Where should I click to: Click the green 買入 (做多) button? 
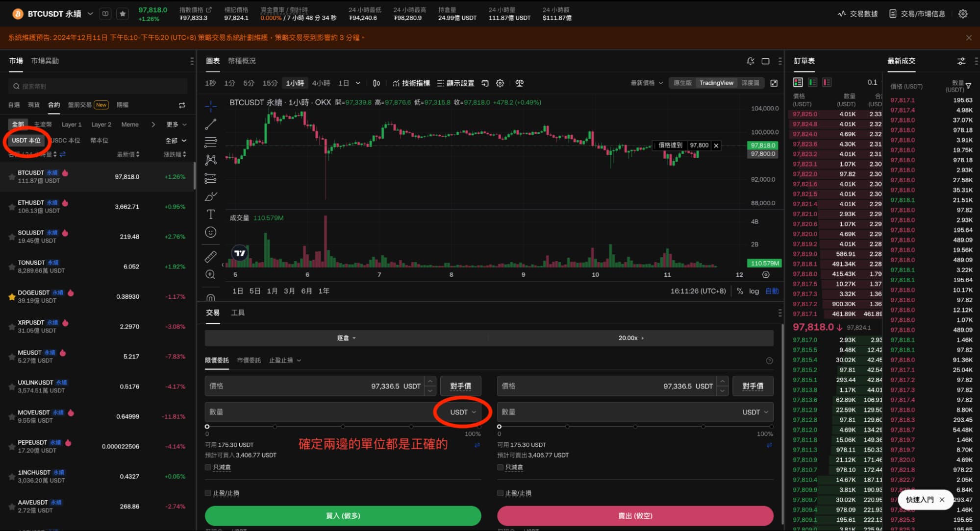click(343, 515)
